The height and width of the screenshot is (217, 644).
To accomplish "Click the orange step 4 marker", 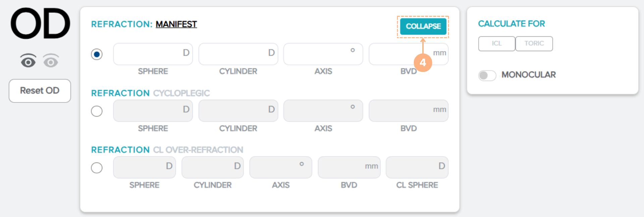I will 423,62.
